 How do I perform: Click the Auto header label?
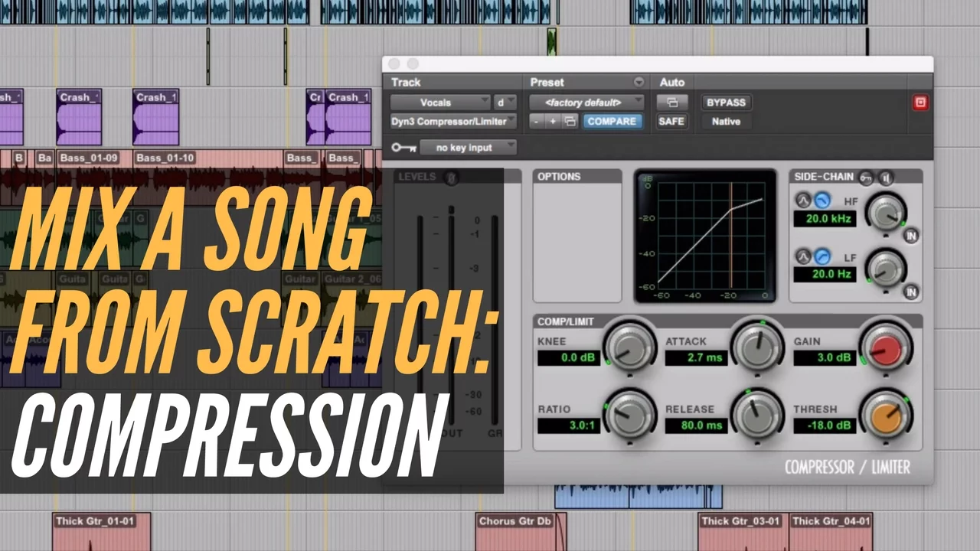tap(671, 82)
